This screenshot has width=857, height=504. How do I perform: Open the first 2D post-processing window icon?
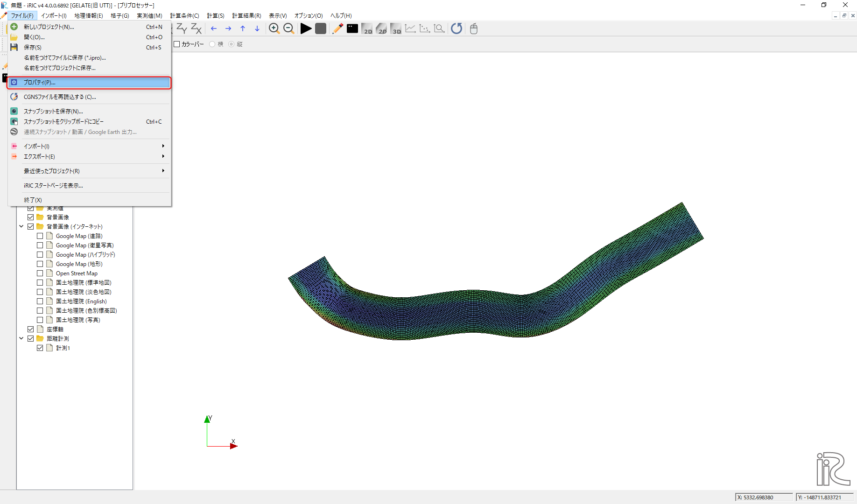pyautogui.click(x=367, y=28)
